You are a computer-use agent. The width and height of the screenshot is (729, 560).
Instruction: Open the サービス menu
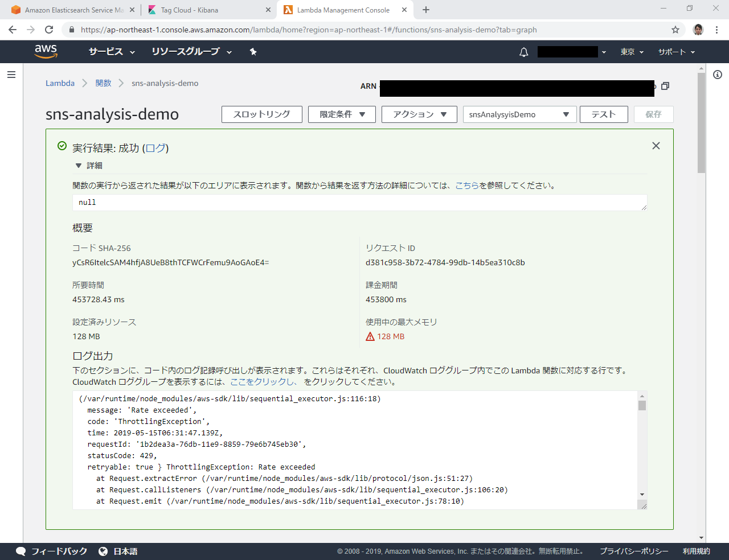112,52
